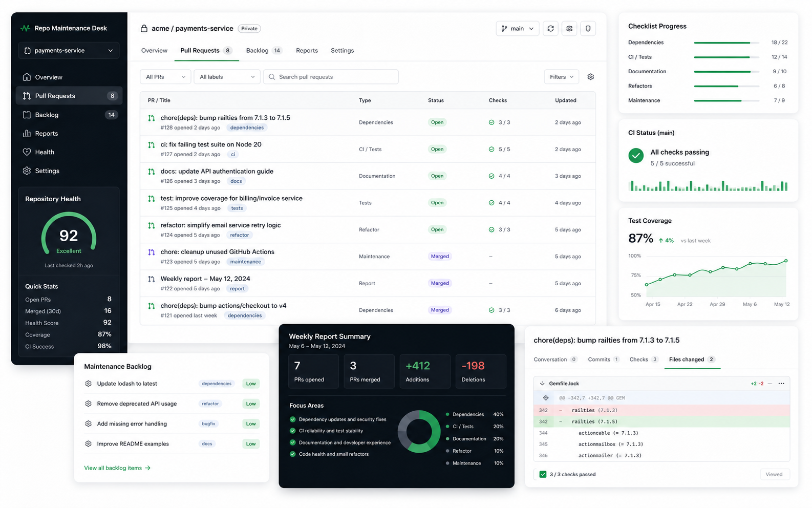Image resolution: width=812 pixels, height=508 pixels.
Task: Click the shield icon in the header
Action: (x=588, y=29)
